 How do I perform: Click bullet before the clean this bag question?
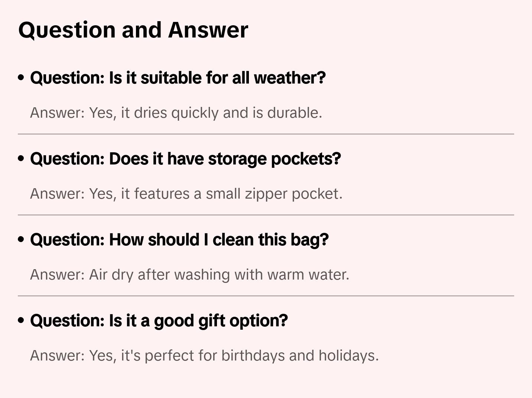pyautogui.click(x=21, y=240)
